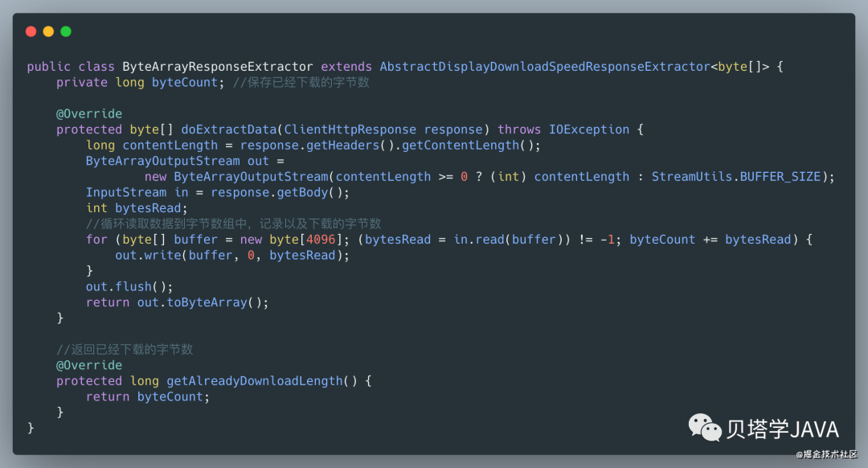
Task: Click the 'for' keyword
Action: (x=97, y=240)
